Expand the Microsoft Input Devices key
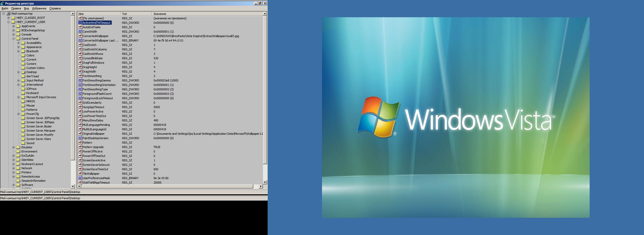The height and width of the screenshot is (235, 644). point(19,97)
